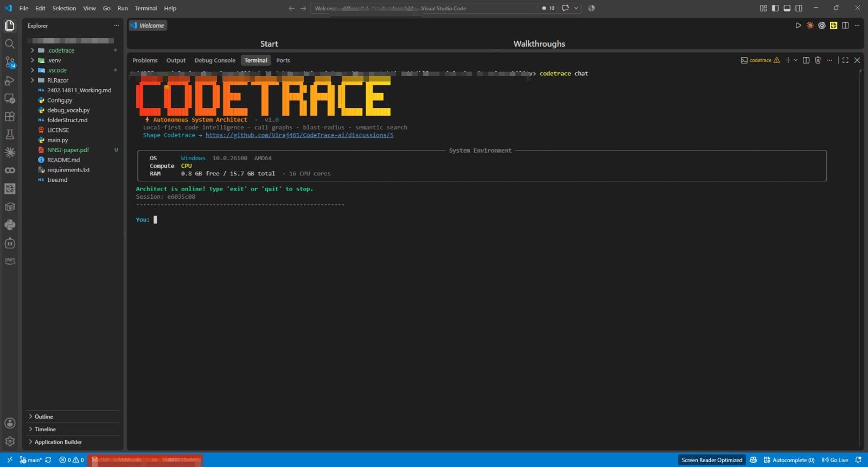The height and width of the screenshot is (467, 868).
Task: Open notifications bell in status bar
Action: [858, 460]
